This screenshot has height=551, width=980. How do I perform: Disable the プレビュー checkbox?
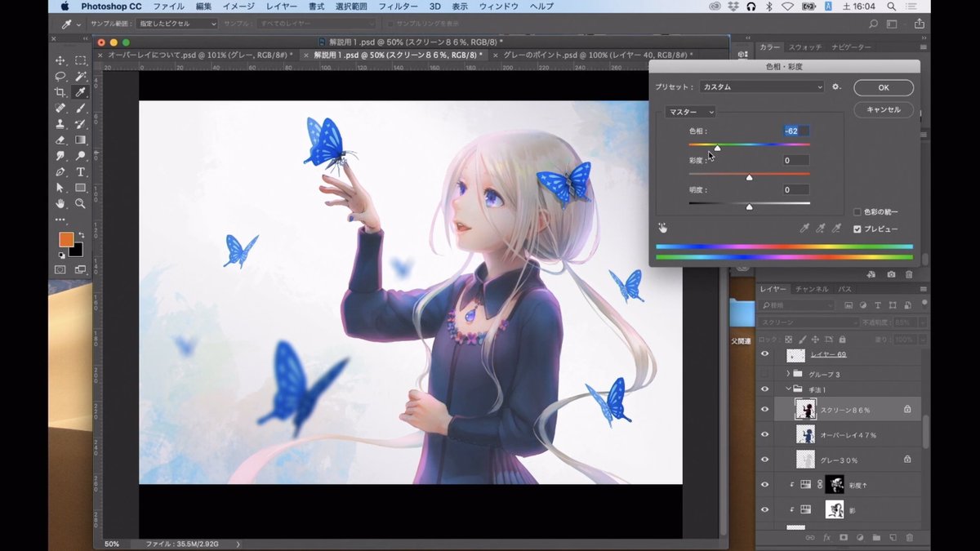tap(857, 229)
